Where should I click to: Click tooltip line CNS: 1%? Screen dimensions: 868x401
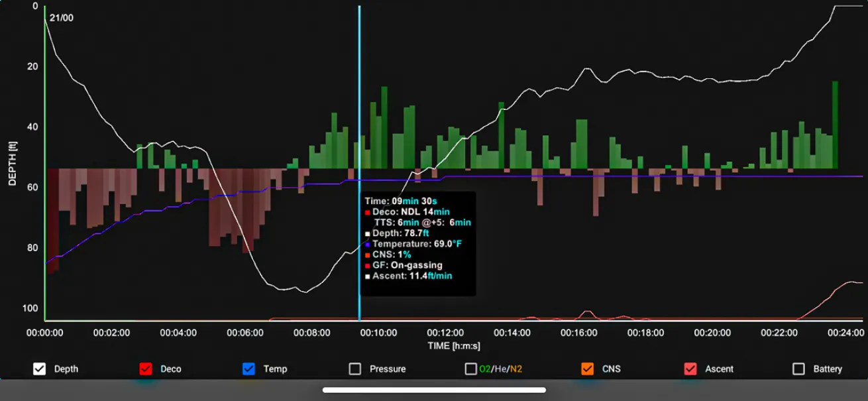388,255
